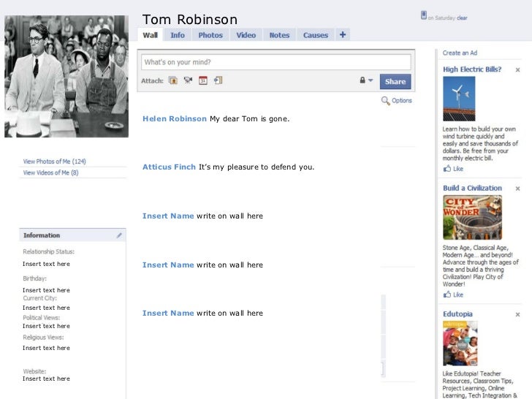
Task: Click the Current City label
Action: 39,298
